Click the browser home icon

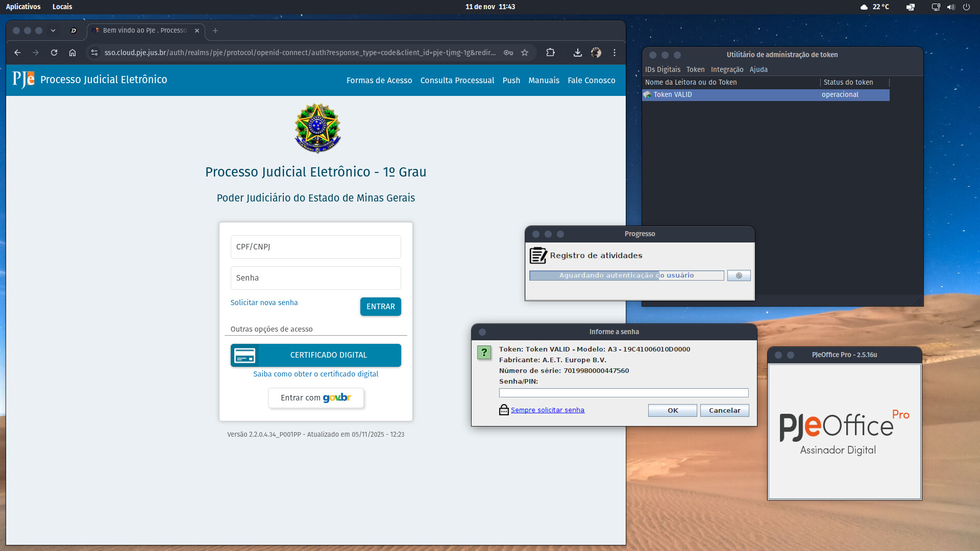pyautogui.click(x=72, y=53)
